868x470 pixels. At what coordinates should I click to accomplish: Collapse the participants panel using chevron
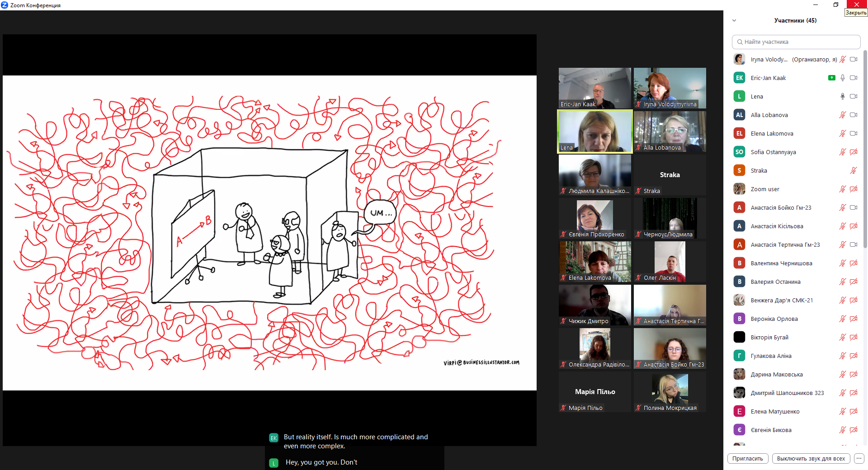tap(734, 20)
